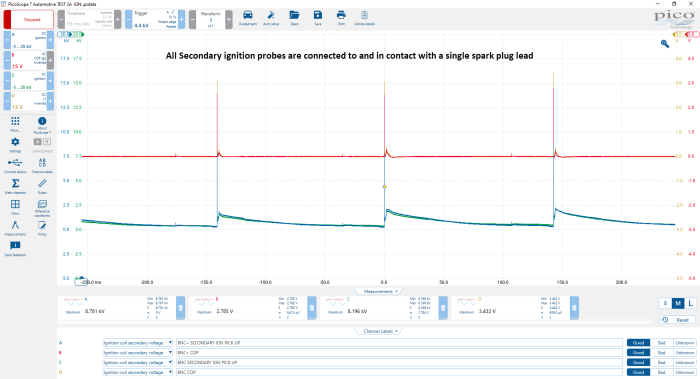
Task: Collapse the Channel Labels panel header
Action: pyautogui.click(x=378, y=331)
